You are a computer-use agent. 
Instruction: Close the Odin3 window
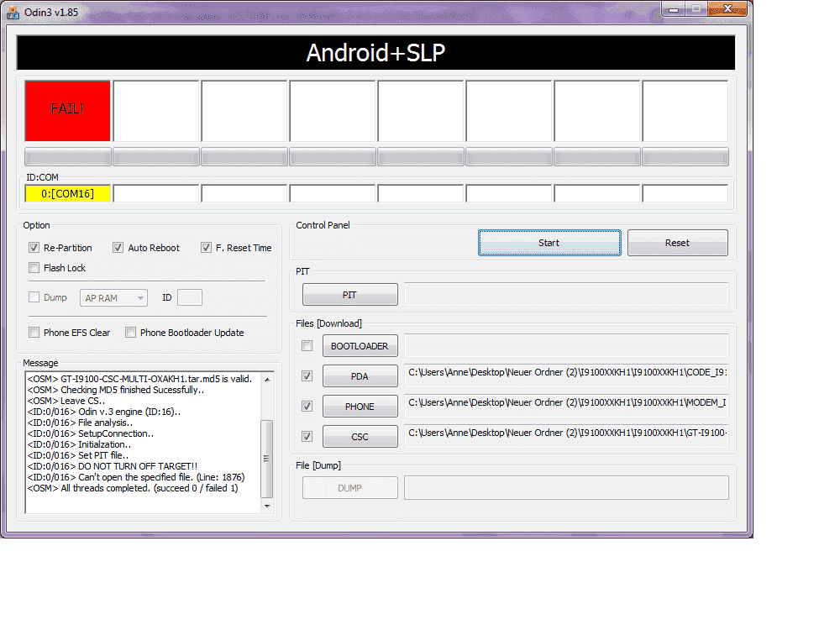point(727,9)
